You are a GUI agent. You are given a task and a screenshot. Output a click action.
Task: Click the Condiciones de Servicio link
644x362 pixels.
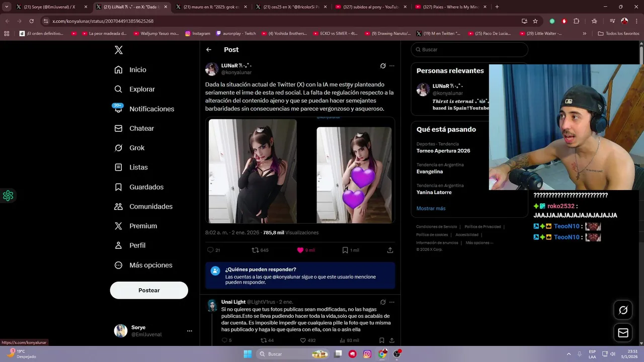436,227
